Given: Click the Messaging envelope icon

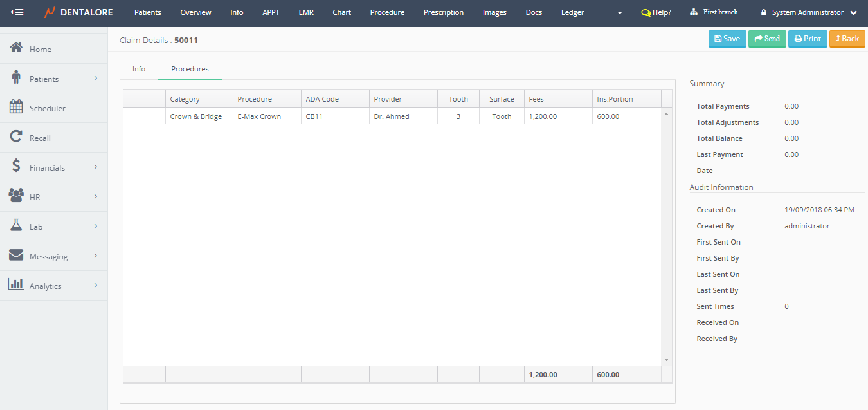Looking at the screenshot, I should pos(17,256).
